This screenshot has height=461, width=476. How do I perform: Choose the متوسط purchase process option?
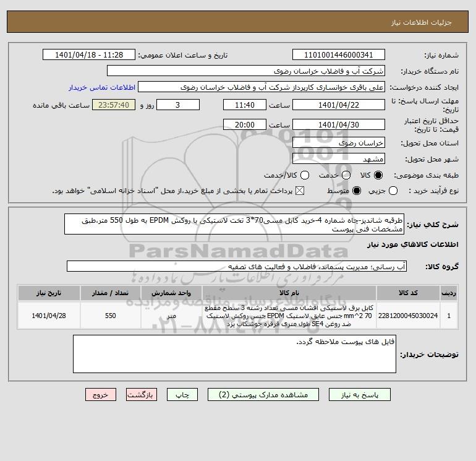point(357,191)
